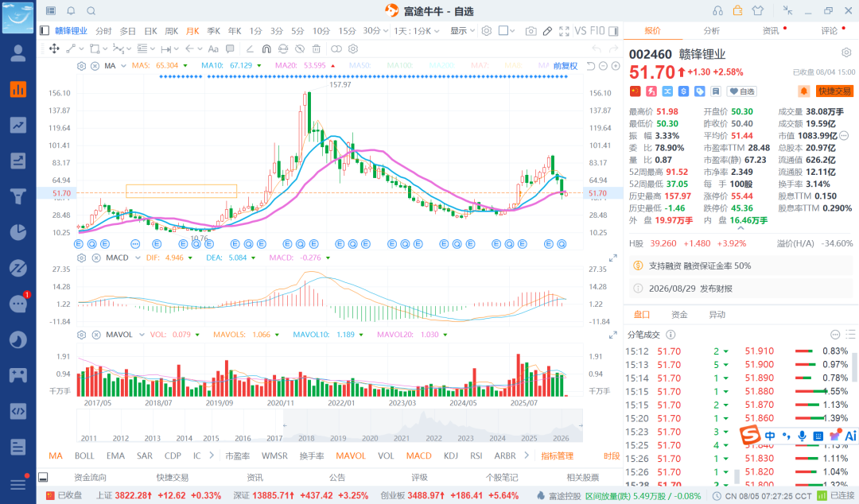
Task: Toggle the F10 company info view
Action: (x=597, y=31)
